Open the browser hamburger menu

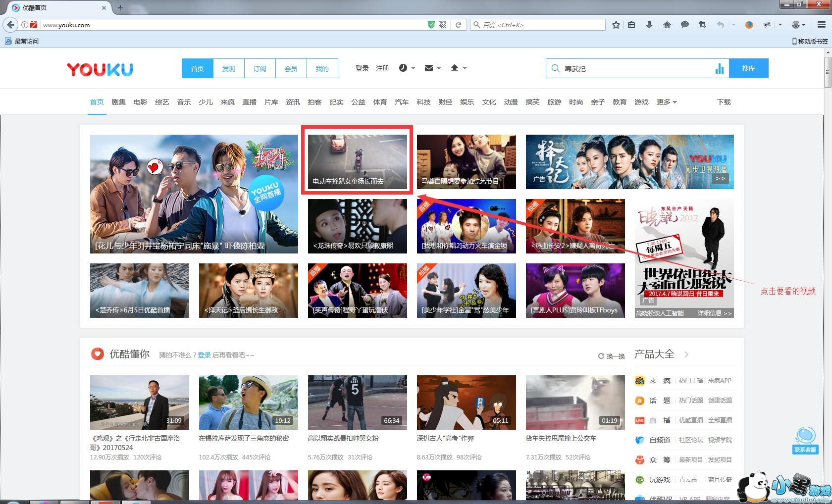tap(821, 25)
